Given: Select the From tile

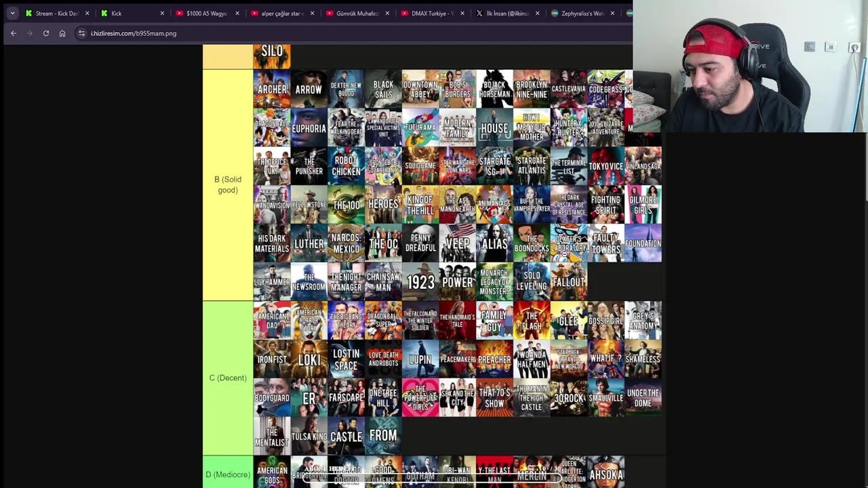Looking at the screenshot, I should (x=383, y=436).
